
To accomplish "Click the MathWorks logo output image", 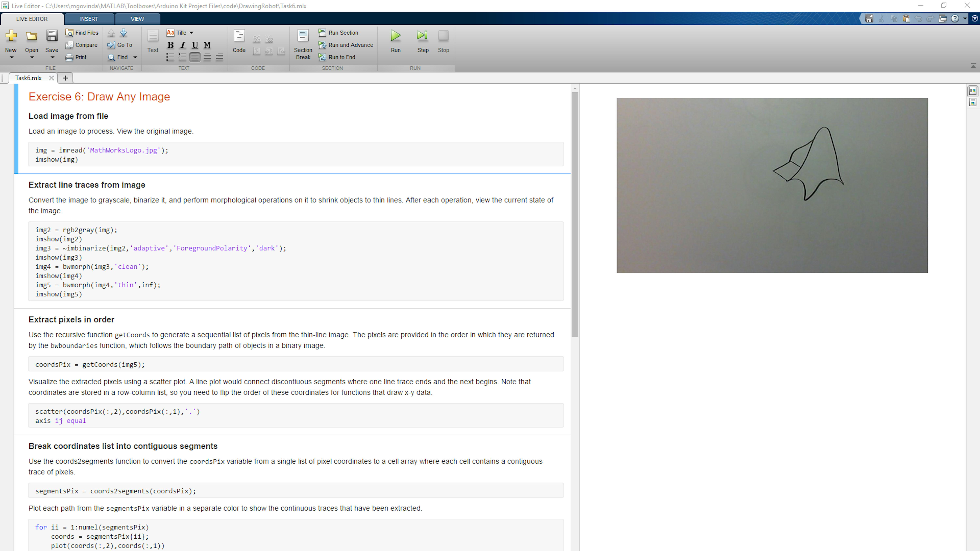I will click(772, 185).
